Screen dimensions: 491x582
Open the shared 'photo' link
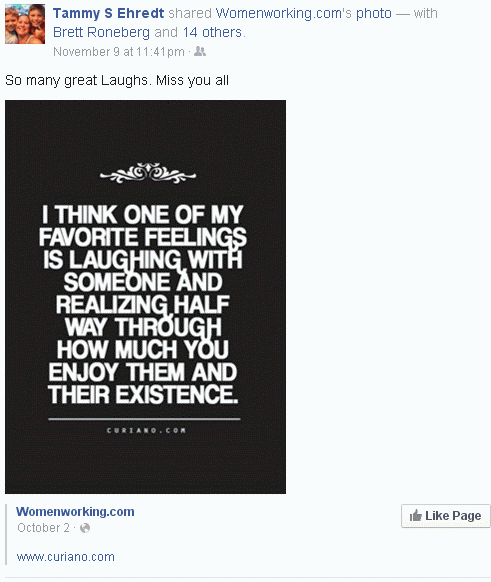click(x=374, y=13)
